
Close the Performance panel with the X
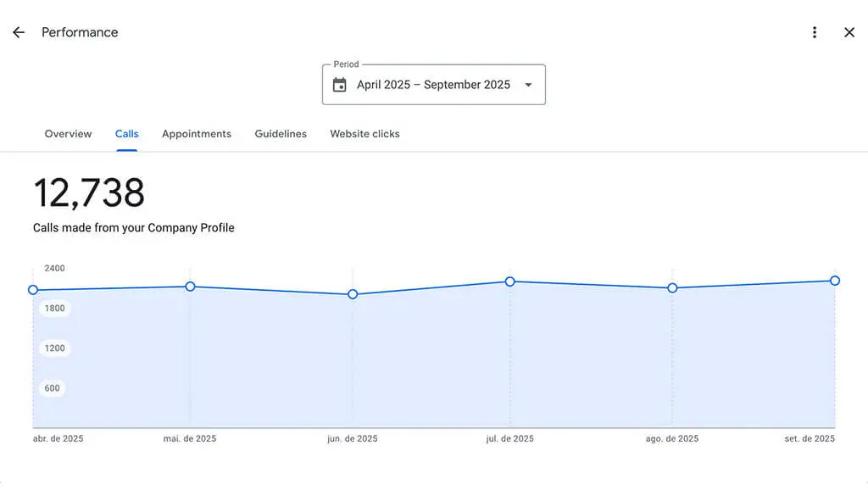pyautogui.click(x=849, y=32)
